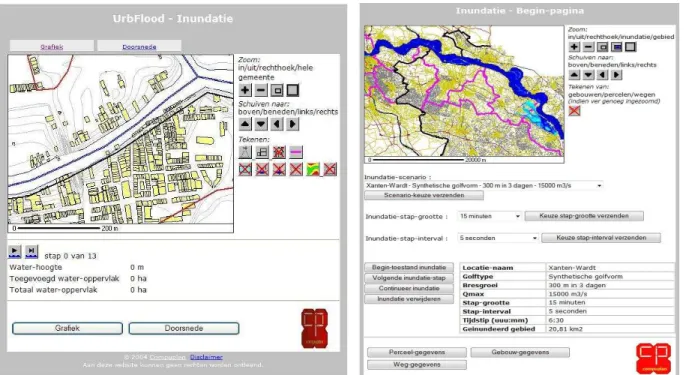Screen dimensions: 689x375
Task: Pan the UrbFlood map upward
Action: pyautogui.click(x=245, y=124)
